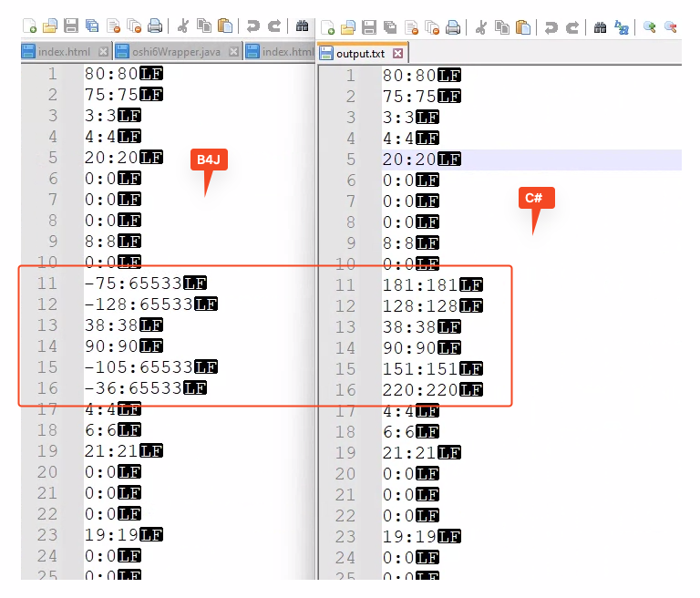This screenshot has width=700, height=598.
Task: Switch to the partially hidden second index.html tab
Action: click(280, 52)
